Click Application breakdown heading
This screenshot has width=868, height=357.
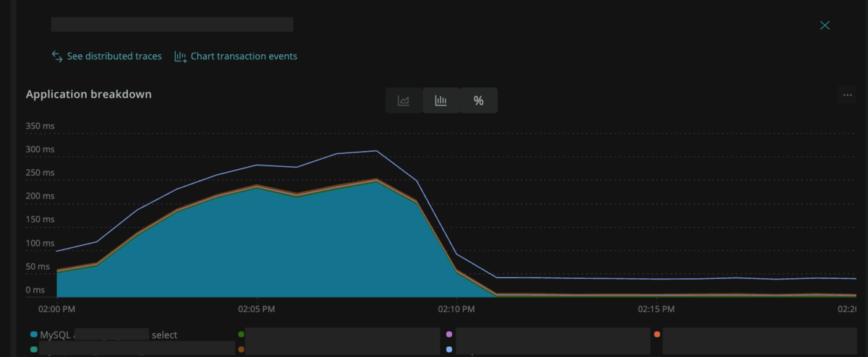89,94
